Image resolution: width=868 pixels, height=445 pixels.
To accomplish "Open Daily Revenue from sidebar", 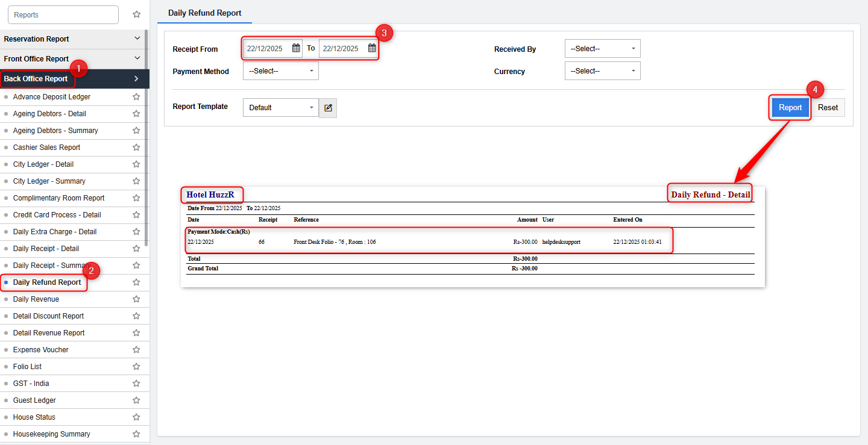I will pyautogui.click(x=36, y=299).
